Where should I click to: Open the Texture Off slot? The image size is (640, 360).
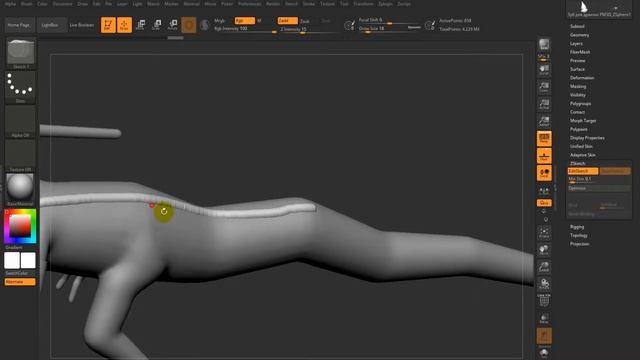coord(20,156)
